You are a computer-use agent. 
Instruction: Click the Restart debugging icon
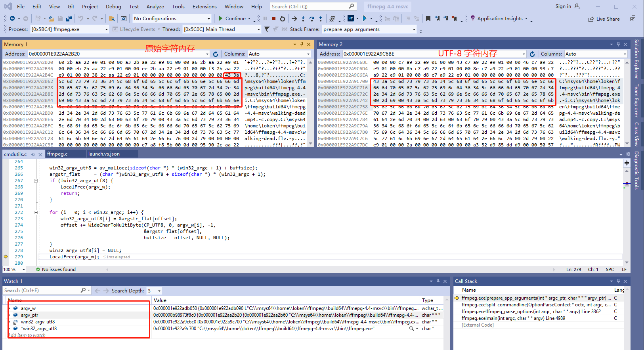pos(282,19)
